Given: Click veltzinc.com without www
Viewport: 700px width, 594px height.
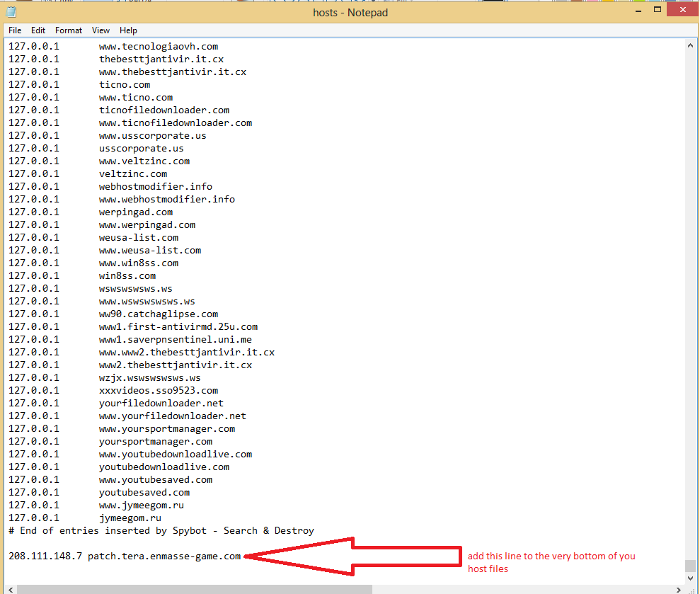Looking at the screenshot, I should tap(133, 173).
